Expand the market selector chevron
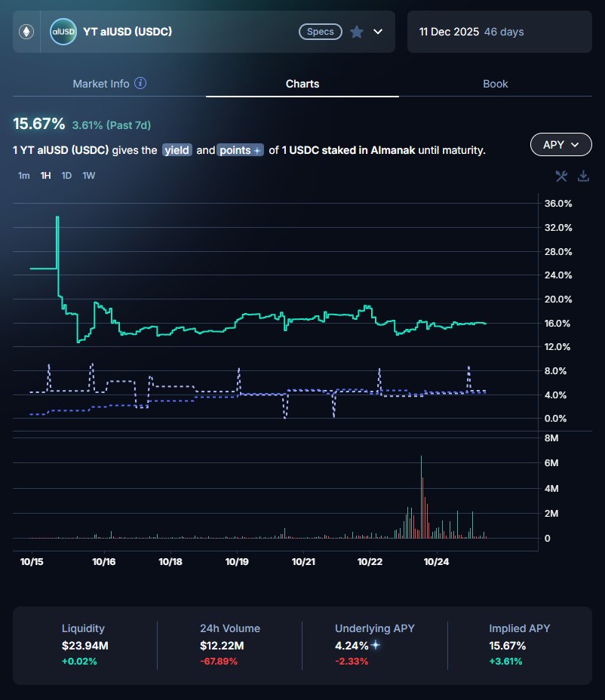The image size is (605, 700). click(379, 32)
